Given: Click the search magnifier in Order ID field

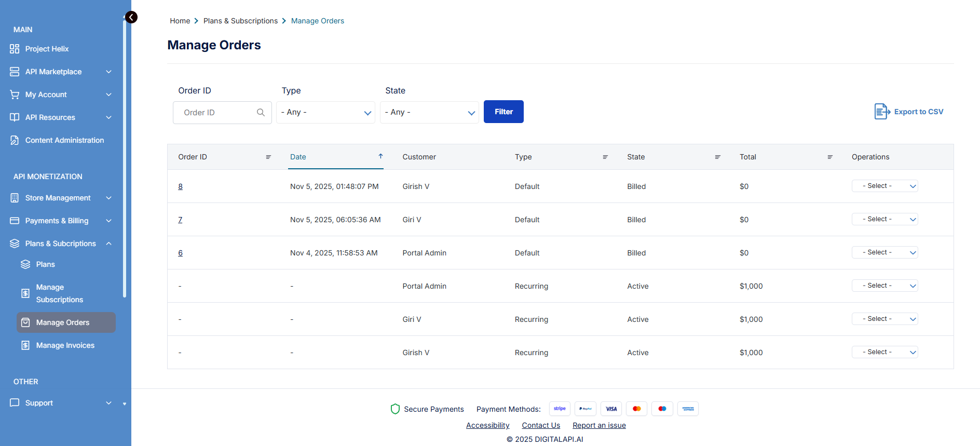Looking at the screenshot, I should click(261, 113).
